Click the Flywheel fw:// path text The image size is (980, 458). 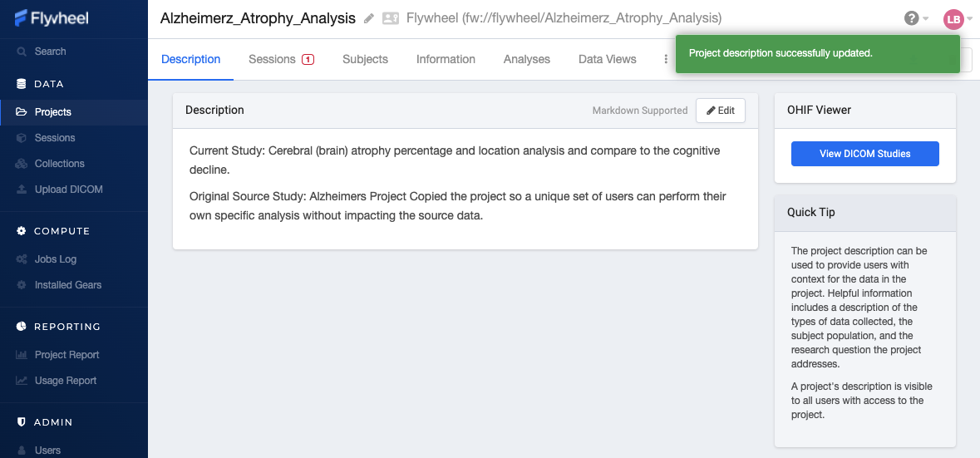click(564, 18)
